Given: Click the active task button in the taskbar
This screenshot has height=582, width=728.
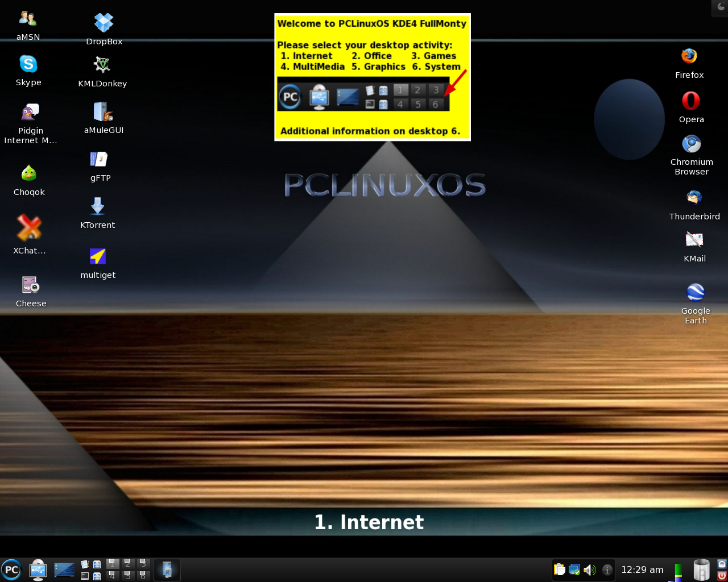Looking at the screenshot, I should (x=167, y=570).
